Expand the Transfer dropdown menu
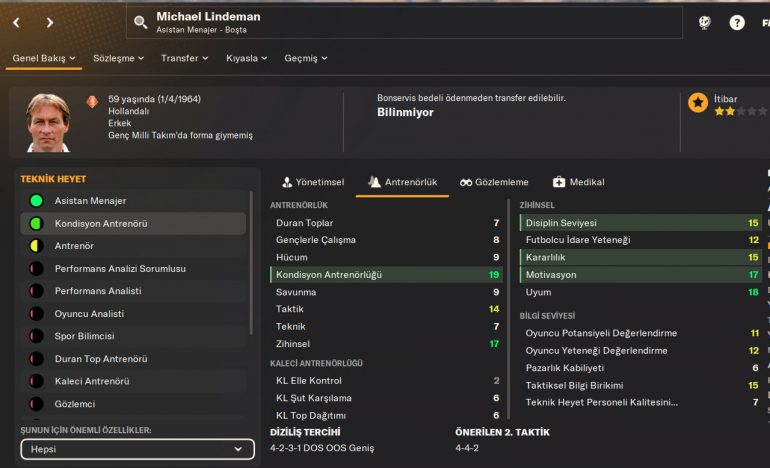This screenshot has height=468, width=770. pos(184,58)
